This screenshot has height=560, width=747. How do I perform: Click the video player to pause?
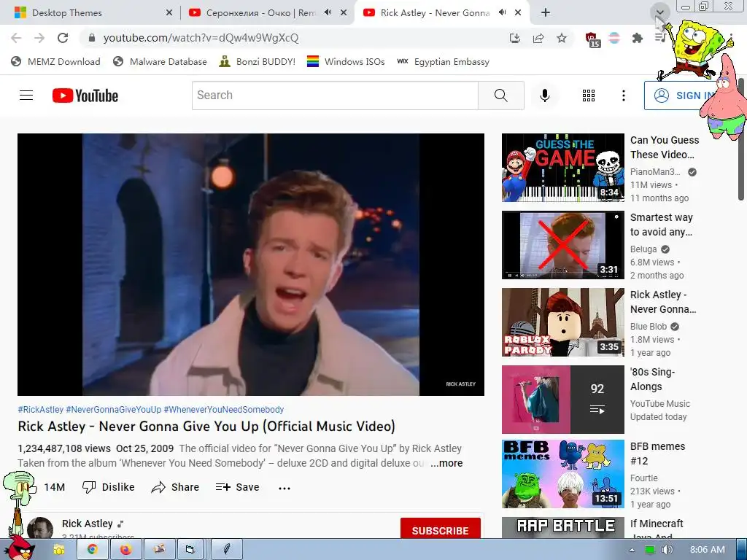(x=251, y=264)
